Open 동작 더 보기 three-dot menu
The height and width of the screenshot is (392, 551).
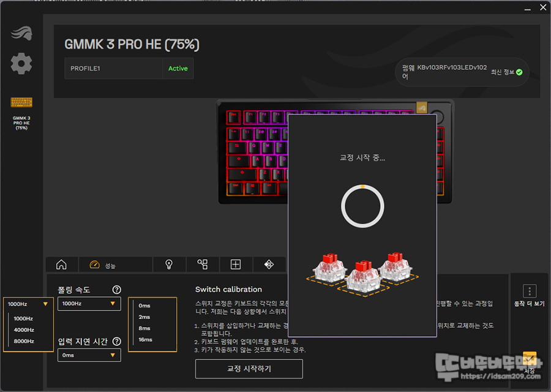(x=530, y=292)
